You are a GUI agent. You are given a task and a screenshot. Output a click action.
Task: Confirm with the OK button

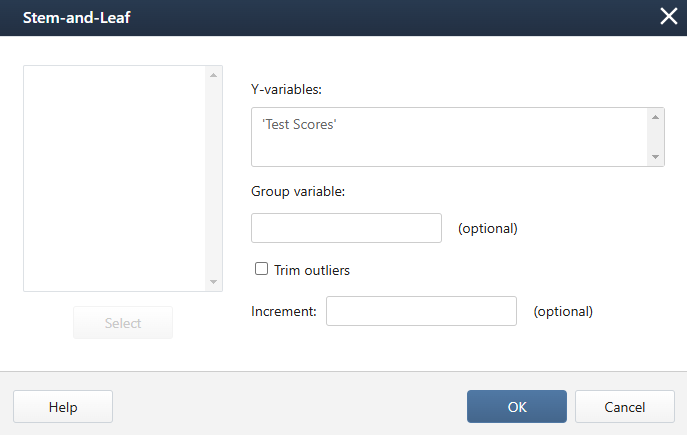516,407
